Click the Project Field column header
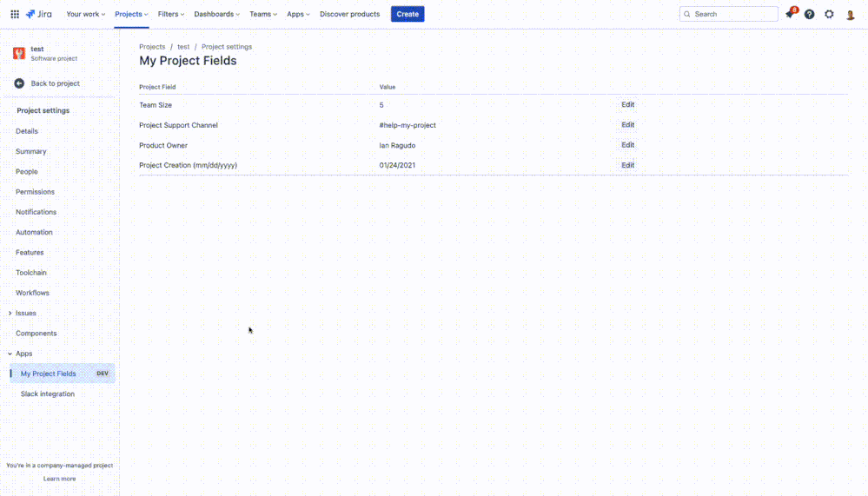 (157, 87)
